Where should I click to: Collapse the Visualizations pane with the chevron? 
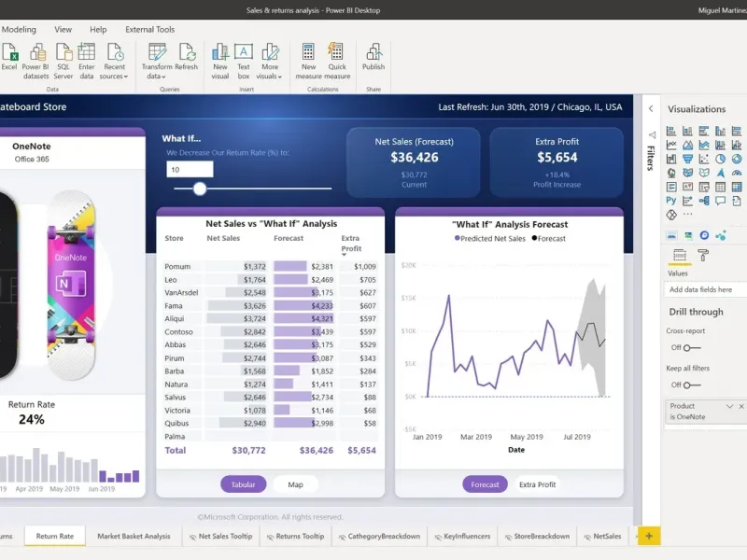click(651, 108)
